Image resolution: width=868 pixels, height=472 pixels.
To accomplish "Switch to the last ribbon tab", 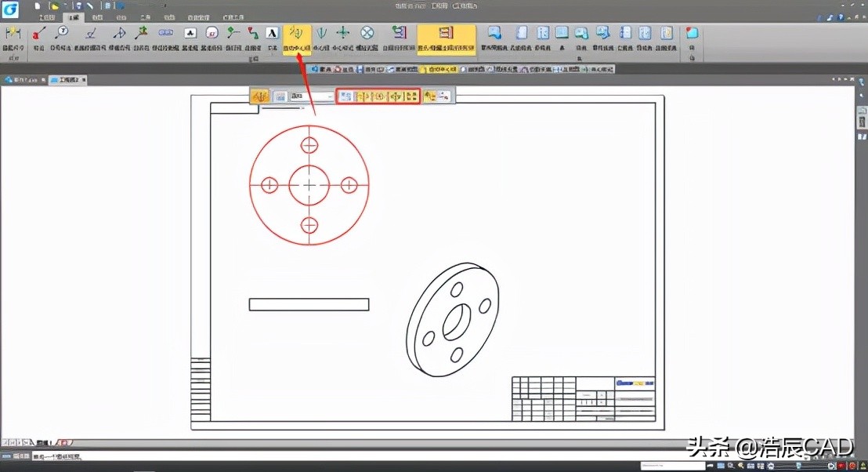I will (x=233, y=18).
